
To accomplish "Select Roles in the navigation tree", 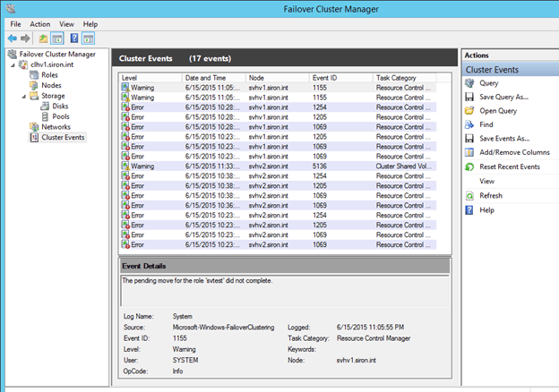I will [x=50, y=75].
